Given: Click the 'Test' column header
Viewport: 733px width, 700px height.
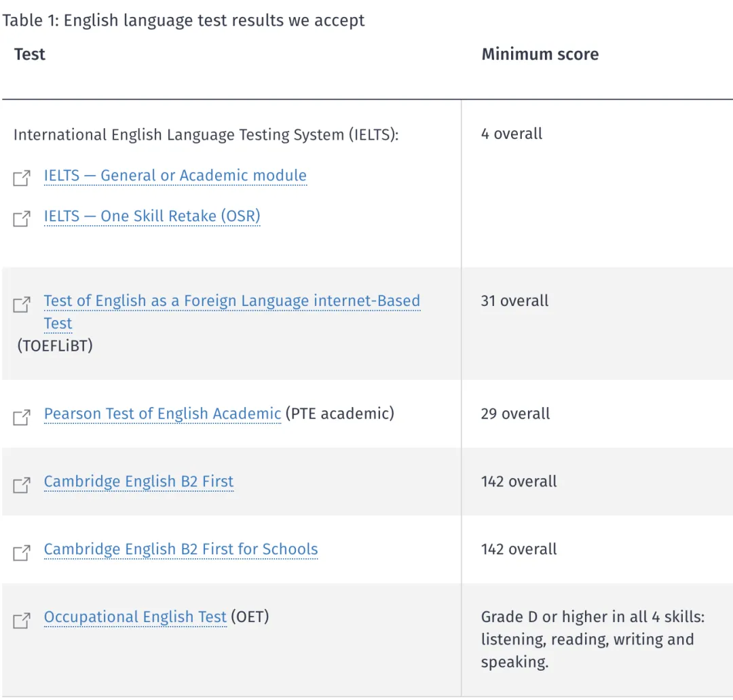Looking at the screenshot, I should [30, 54].
